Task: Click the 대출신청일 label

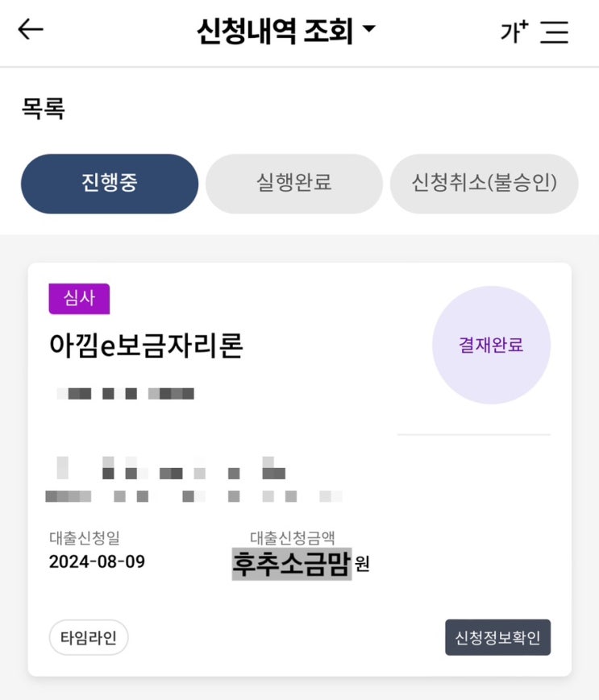Action: (85, 538)
